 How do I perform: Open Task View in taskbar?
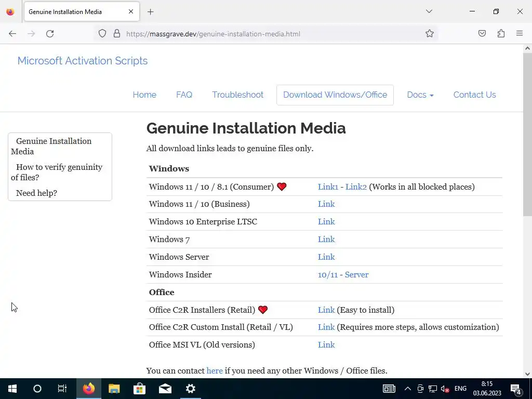pyautogui.click(x=62, y=389)
